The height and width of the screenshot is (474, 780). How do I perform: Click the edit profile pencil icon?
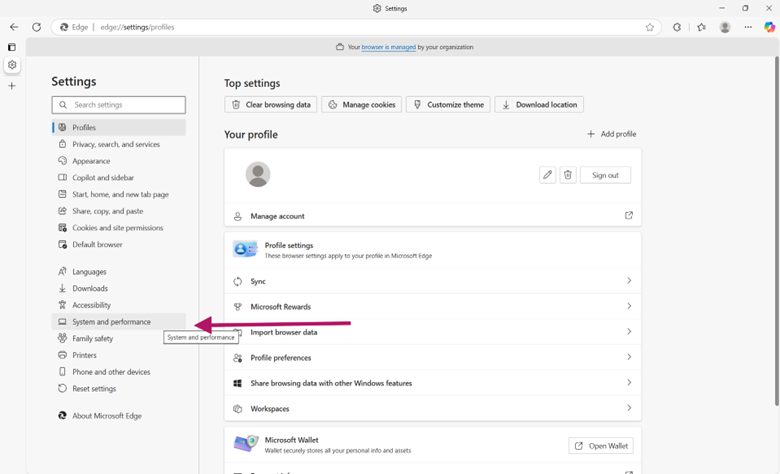coord(547,175)
